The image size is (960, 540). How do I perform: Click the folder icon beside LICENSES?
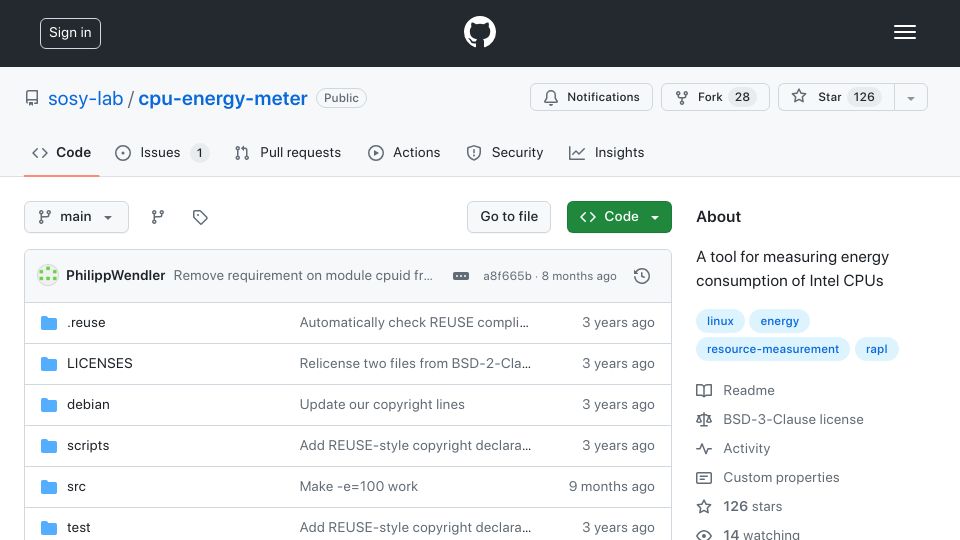tap(49, 364)
